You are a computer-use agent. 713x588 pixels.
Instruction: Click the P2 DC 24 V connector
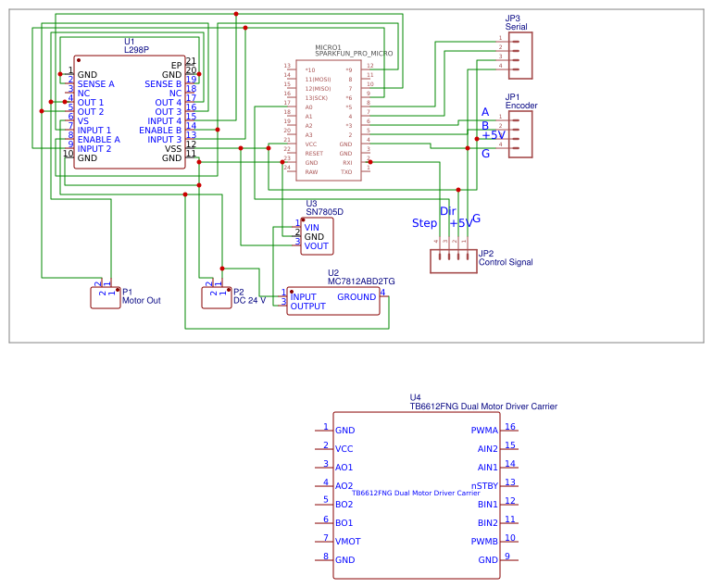[x=217, y=297]
